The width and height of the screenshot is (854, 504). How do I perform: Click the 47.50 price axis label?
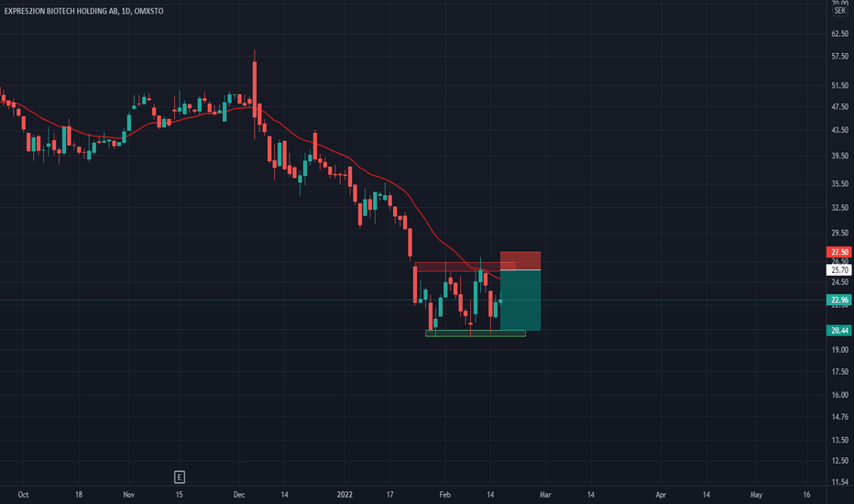point(840,107)
